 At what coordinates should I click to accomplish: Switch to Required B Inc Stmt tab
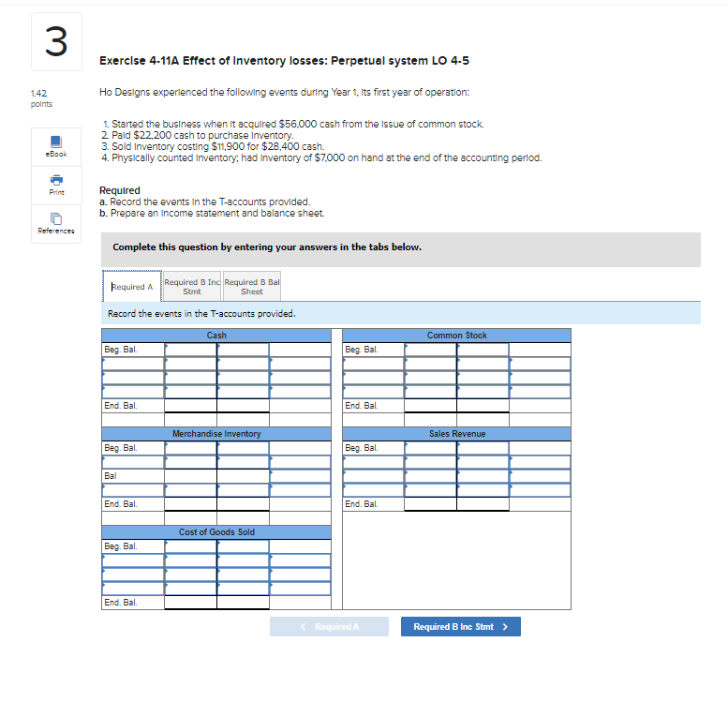point(192,287)
